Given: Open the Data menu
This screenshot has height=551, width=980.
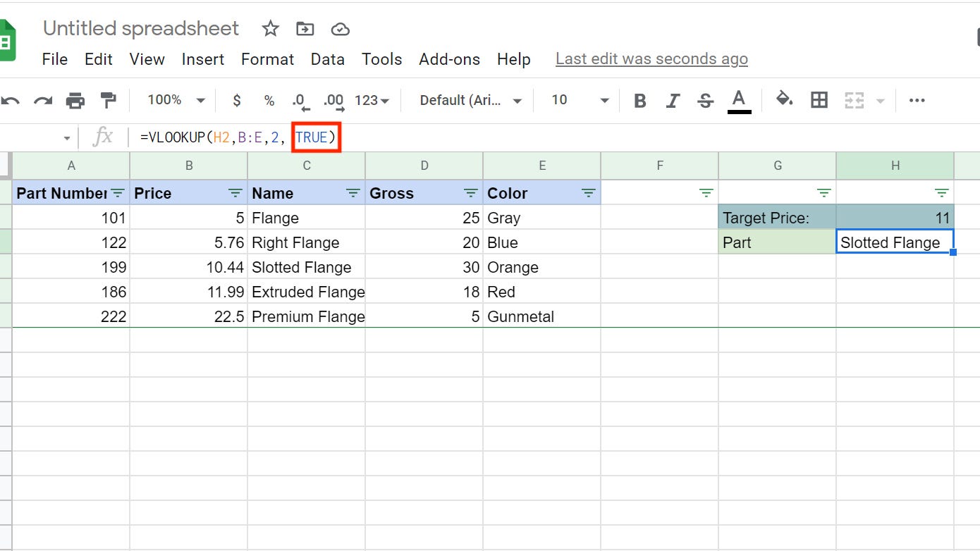Looking at the screenshot, I should [x=328, y=59].
